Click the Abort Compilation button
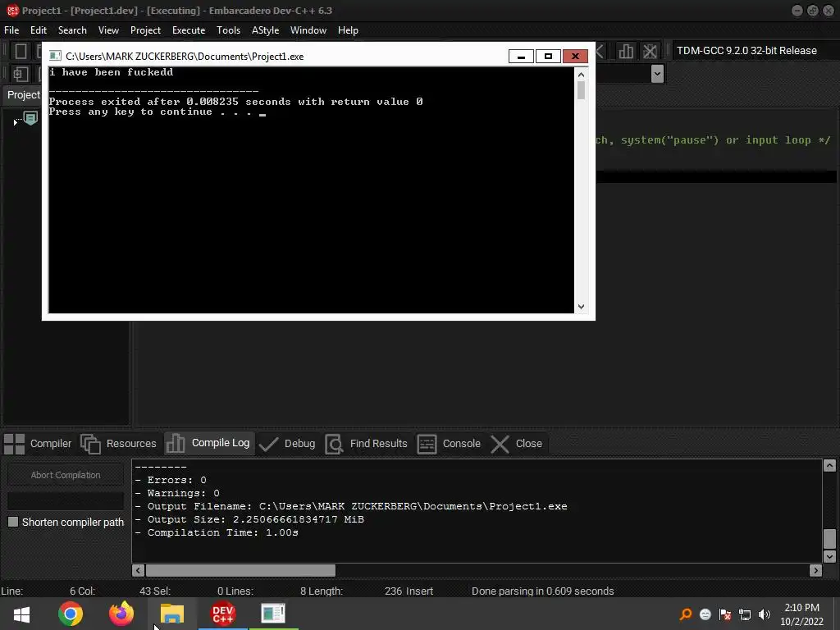Viewport: 840px width, 630px height. (x=66, y=475)
